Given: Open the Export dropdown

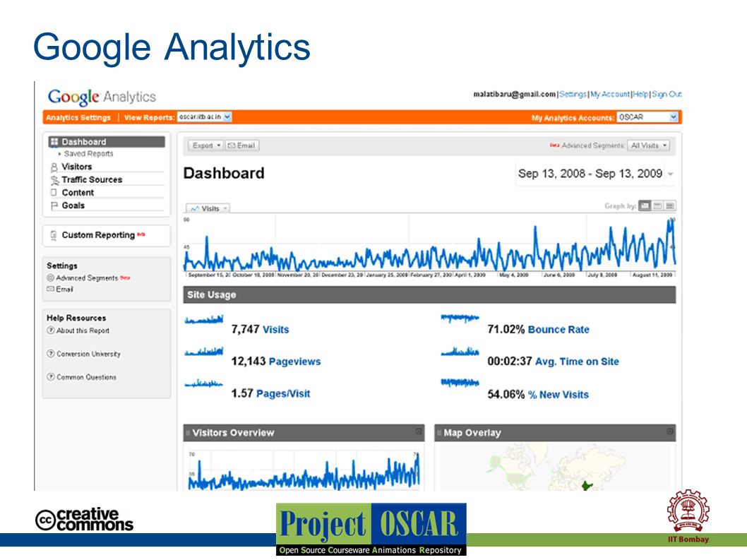Looking at the screenshot, I should 205,146.
